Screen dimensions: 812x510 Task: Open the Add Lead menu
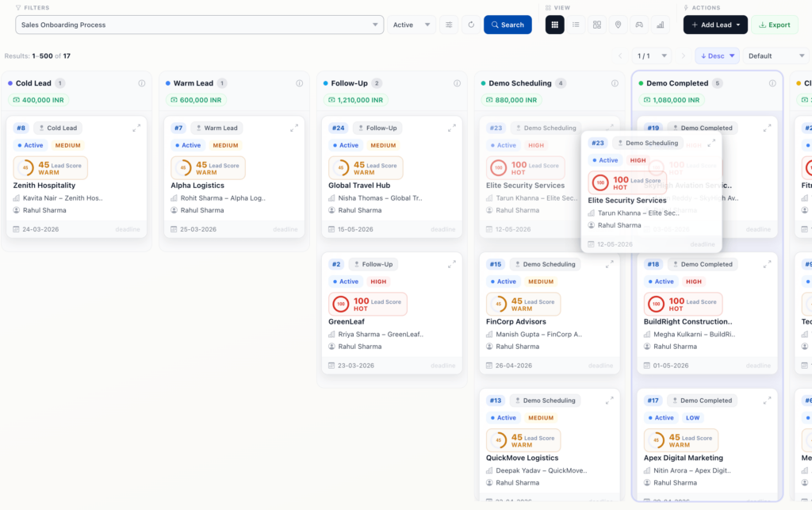(x=715, y=25)
